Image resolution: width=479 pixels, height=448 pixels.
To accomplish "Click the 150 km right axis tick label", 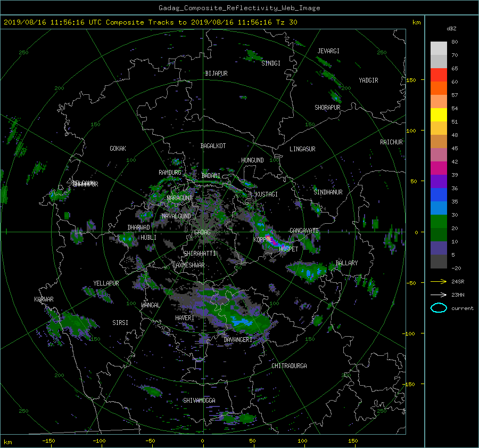I will coord(411,80).
